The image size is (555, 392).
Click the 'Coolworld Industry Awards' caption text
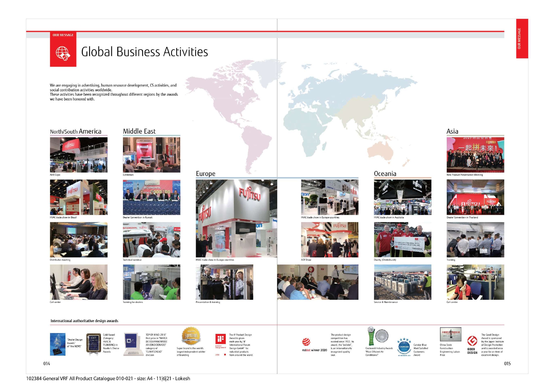tap(379, 352)
